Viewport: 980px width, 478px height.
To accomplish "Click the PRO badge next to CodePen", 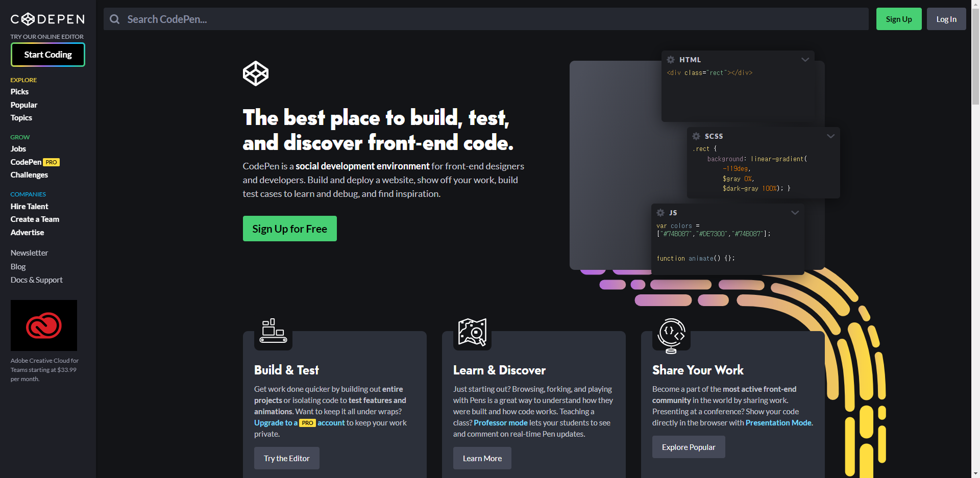I will (x=51, y=162).
